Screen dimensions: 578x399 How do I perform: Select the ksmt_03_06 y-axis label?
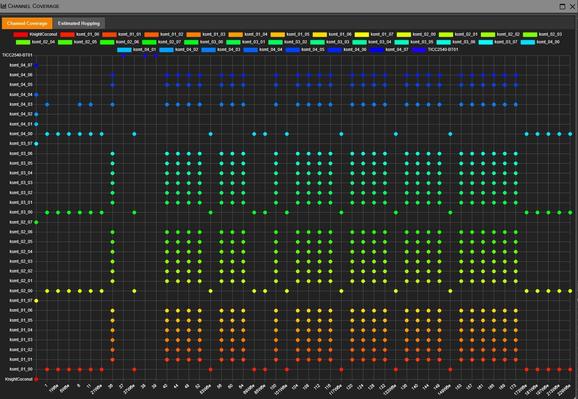pos(21,153)
